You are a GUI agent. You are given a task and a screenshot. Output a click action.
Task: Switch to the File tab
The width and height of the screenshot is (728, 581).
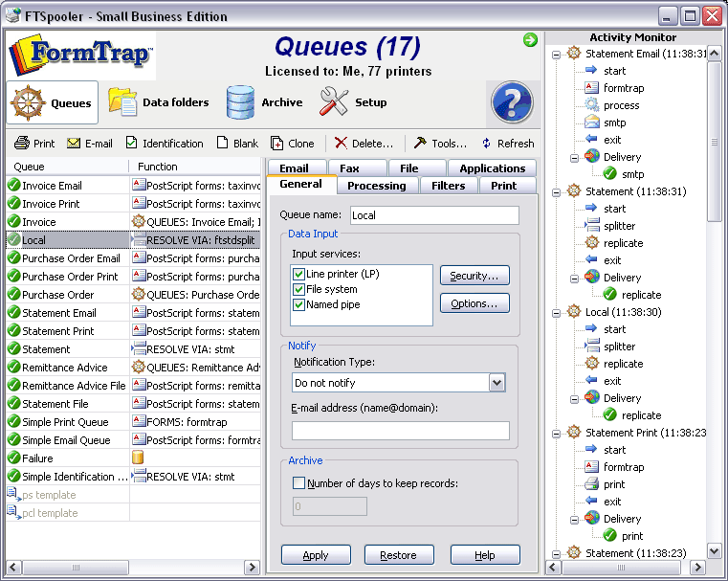[x=416, y=168]
